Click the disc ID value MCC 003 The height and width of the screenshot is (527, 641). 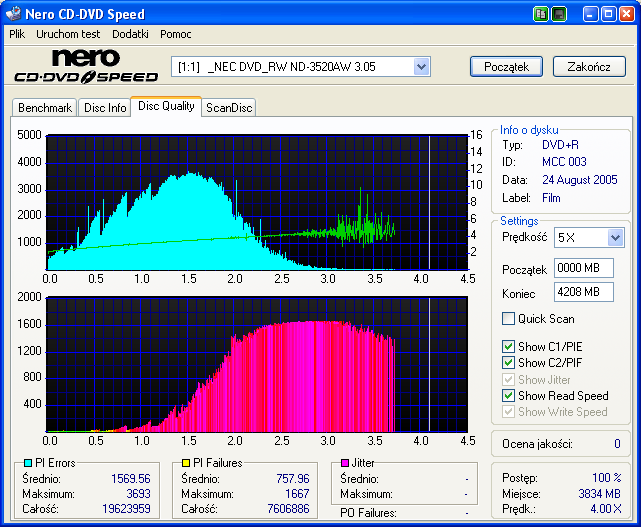click(564, 162)
